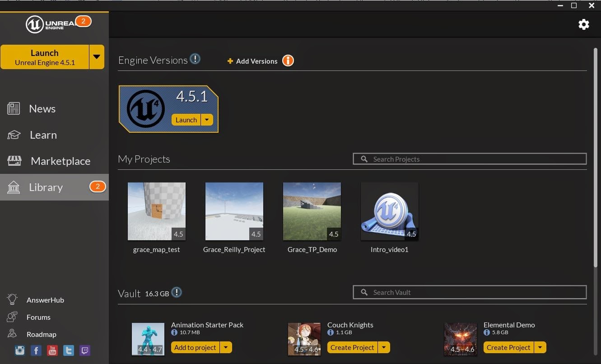Open the Grace_TP_Demo project thumbnail
The width and height of the screenshot is (601, 364).
coord(312,211)
